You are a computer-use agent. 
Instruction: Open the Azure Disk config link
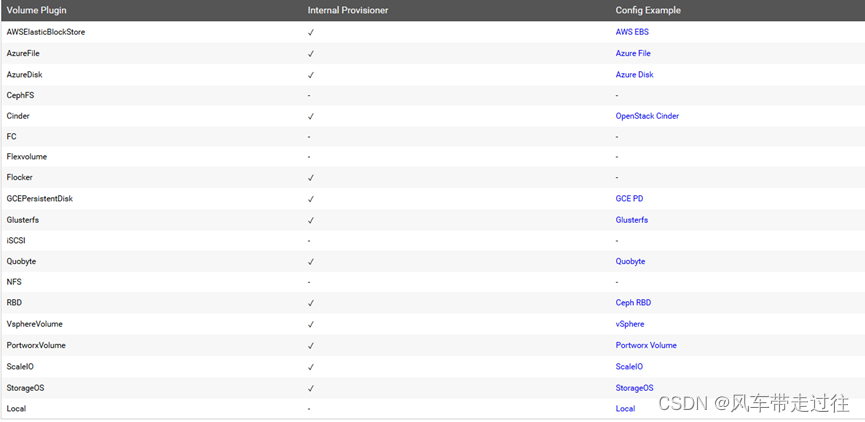634,74
